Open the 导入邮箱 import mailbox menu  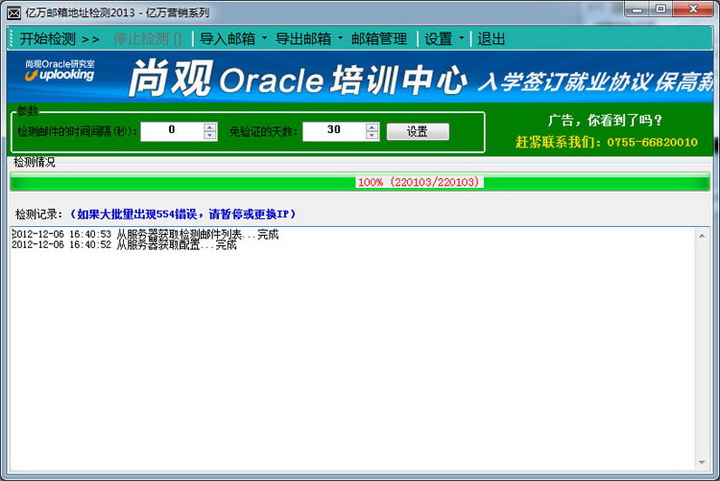point(227,39)
